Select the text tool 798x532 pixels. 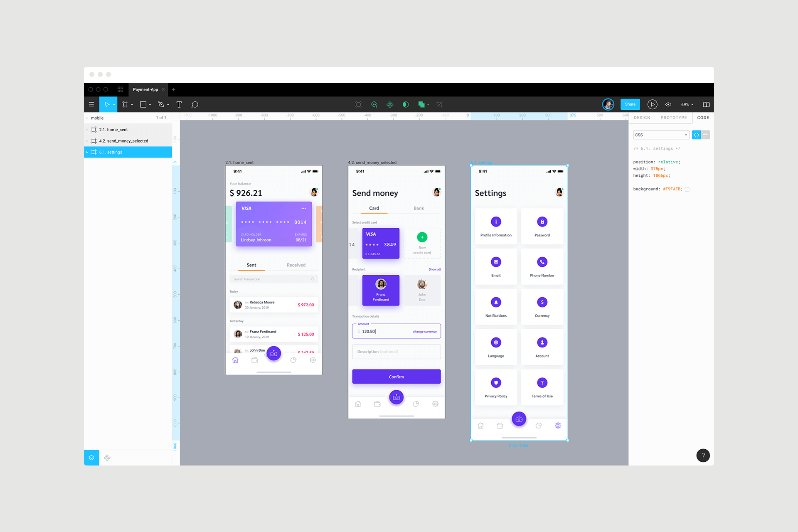(180, 104)
